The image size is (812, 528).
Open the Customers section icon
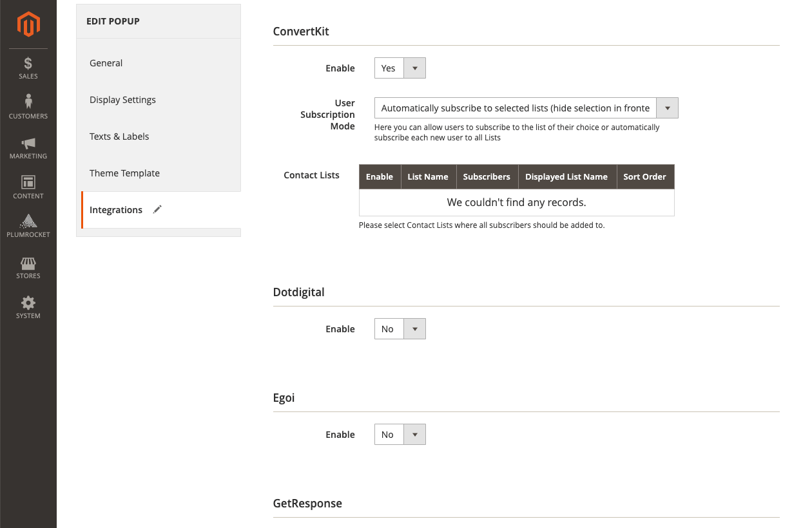(28, 107)
